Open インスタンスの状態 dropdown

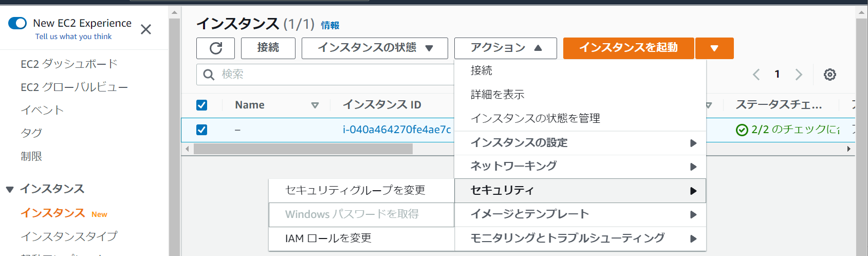coord(375,48)
